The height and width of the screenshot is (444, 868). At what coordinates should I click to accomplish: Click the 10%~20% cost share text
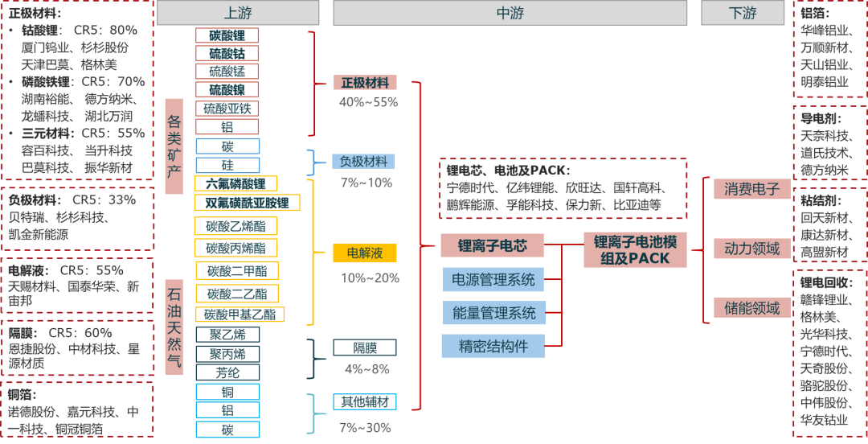tap(370, 278)
